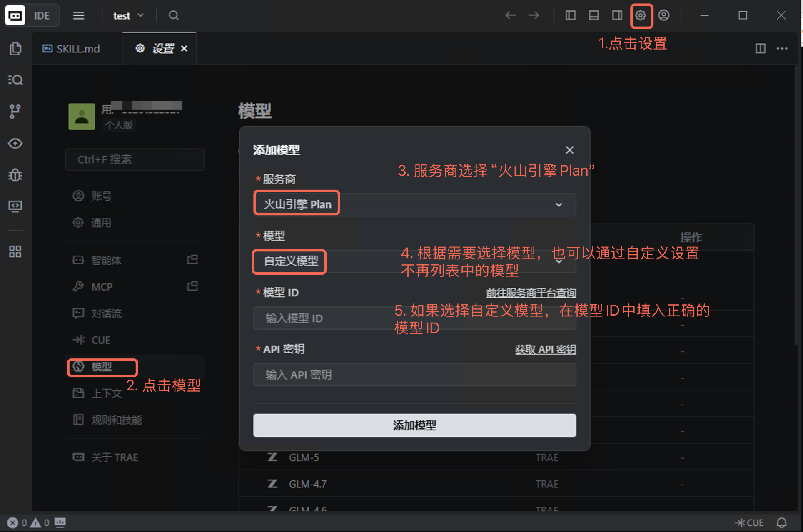The width and height of the screenshot is (803, 532).
Task: Open the account profile icon in the title bar
Action: coord(664,15)
